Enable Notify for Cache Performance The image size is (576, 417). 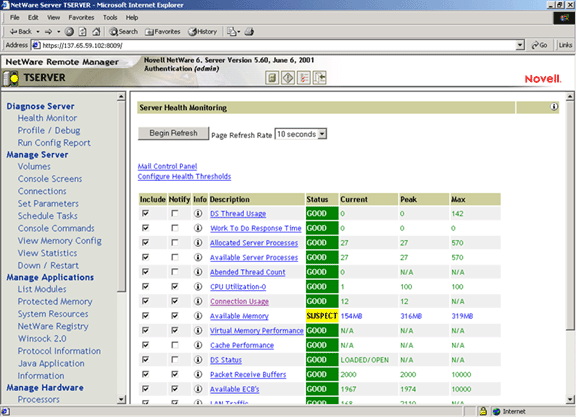pos(175,345)
